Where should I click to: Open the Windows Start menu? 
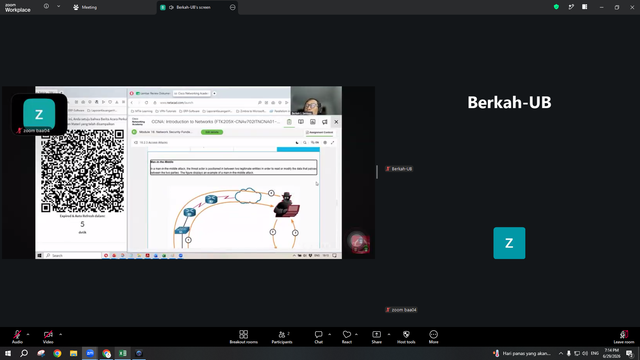click(x=8, y=353)
